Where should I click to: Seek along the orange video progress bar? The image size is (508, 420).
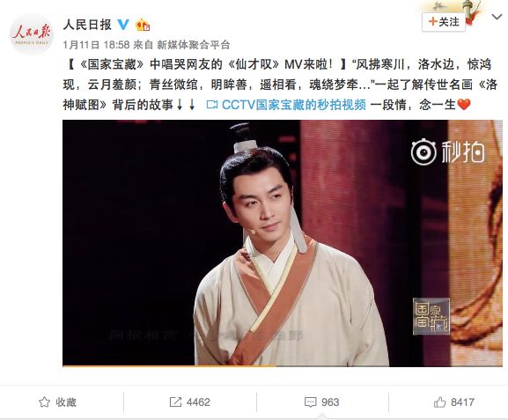pyautogui.click(x=283, y=366)
